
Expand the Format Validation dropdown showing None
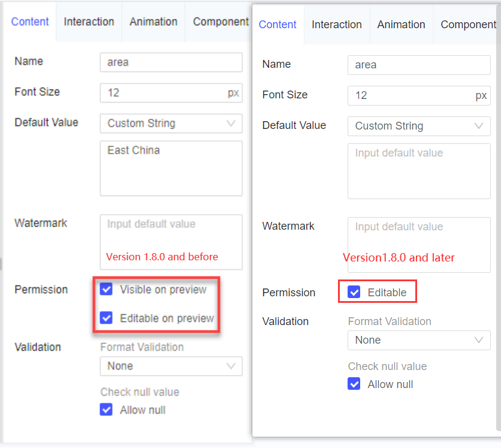171,366
